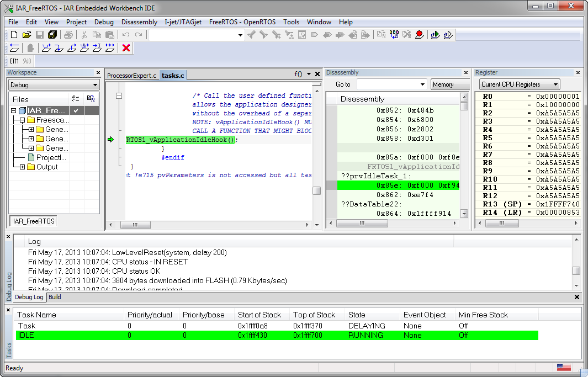This screenshot has width=588, height=377.
Task: Click the Step Into icon
Action: pyautogui.click(x=59, y=48)
